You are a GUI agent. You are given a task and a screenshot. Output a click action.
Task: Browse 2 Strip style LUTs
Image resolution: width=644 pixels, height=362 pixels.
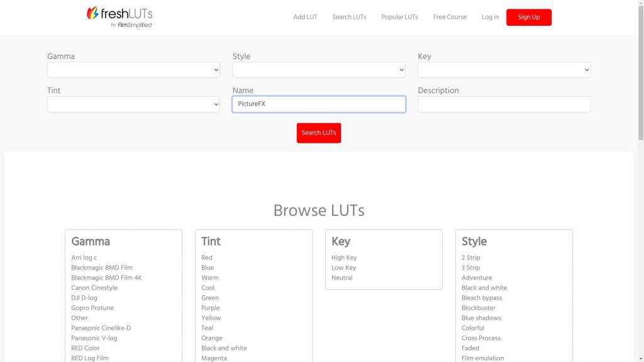[x=470, y=258]
